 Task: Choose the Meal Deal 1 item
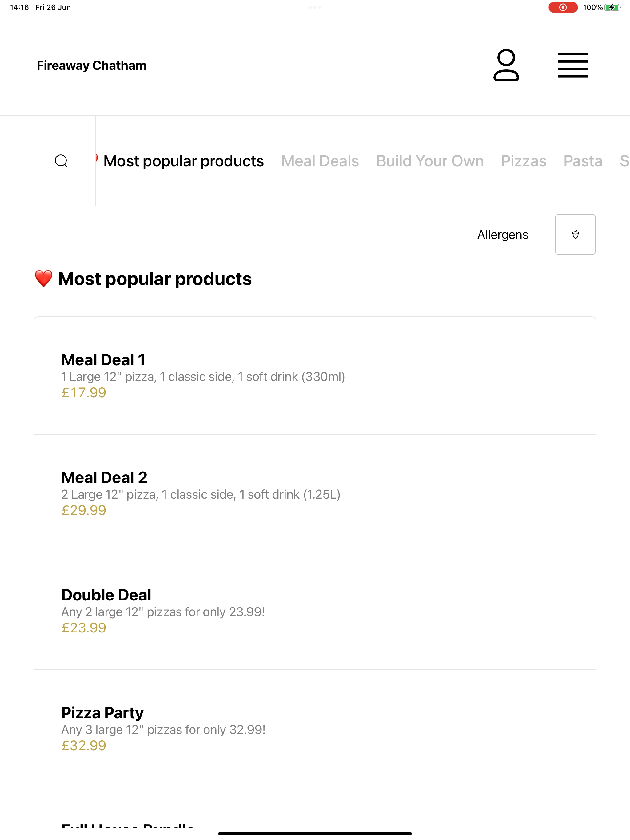pos(315,375)
